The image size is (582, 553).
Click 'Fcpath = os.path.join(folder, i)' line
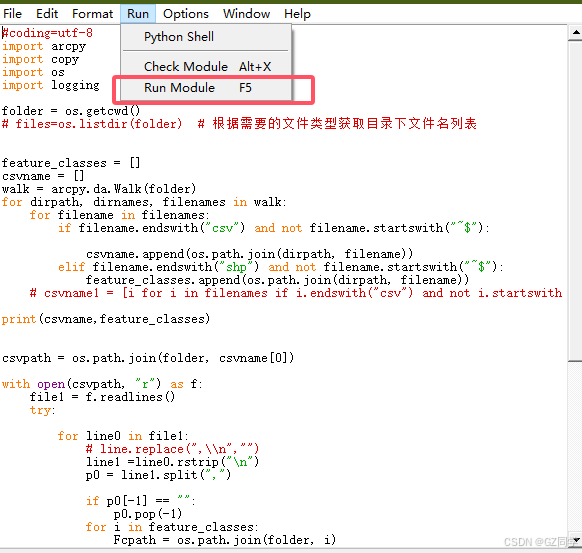coord(225,540)
